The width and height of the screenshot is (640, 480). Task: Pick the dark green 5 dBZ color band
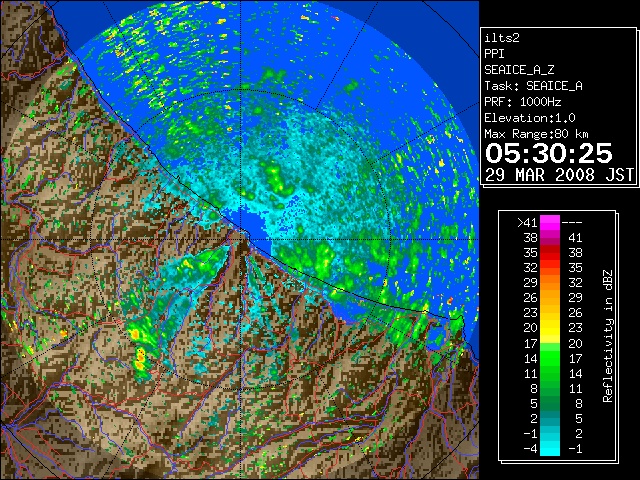(550, 403)
